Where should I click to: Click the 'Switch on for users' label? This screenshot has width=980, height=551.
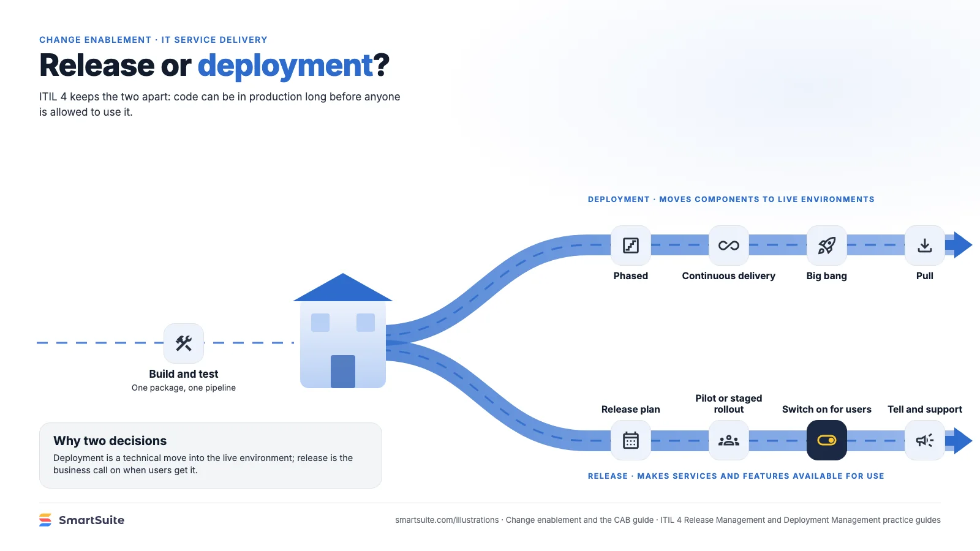pos(827,410)
